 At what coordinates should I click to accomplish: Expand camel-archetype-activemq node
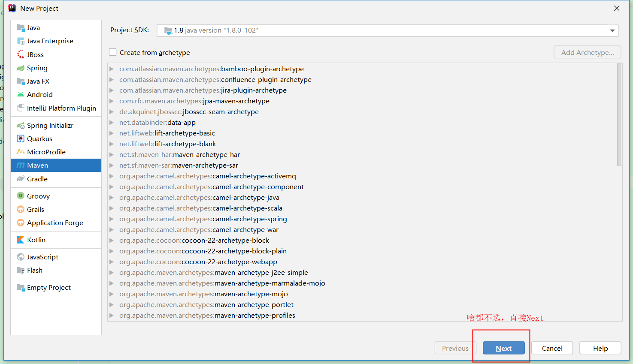click(x=112, y=176)
